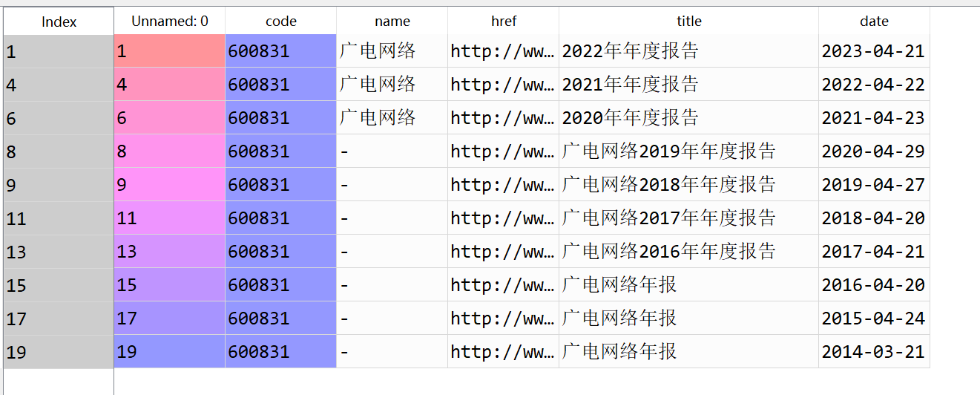The width and height of the screenshot is (980, 395).
Task: Click the date cell 2021-04-23
Action: pos(875,118)
